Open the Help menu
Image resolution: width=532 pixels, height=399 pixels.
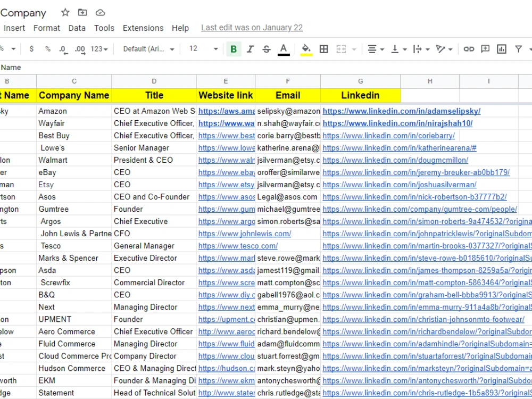point(180,28)
